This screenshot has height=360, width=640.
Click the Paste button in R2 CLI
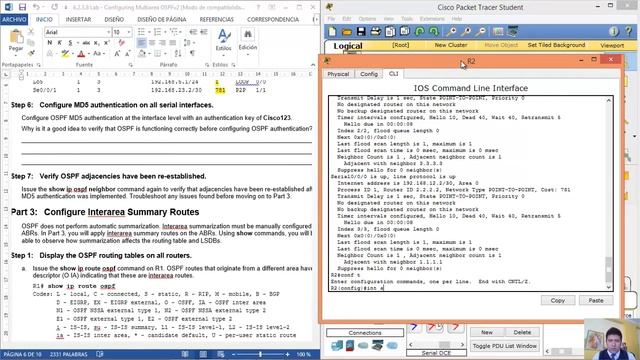pyautogui.click(x=596, y=300)
